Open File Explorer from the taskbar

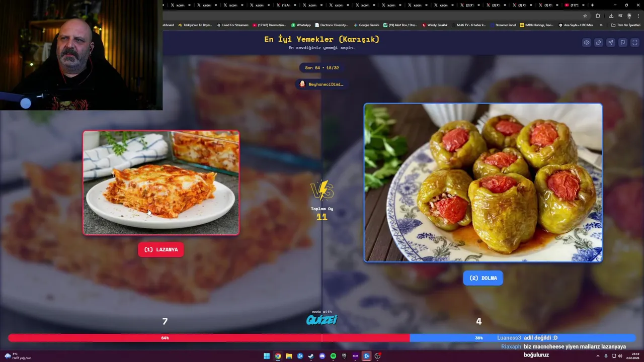coord(289,356)
